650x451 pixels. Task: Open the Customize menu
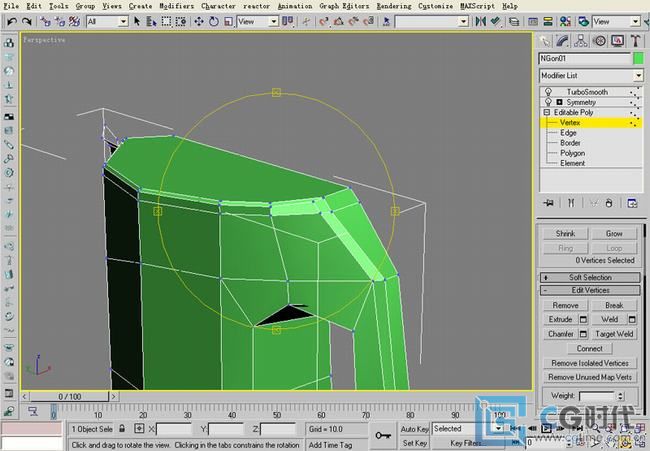pyautogui.click(x=436, y=6)
